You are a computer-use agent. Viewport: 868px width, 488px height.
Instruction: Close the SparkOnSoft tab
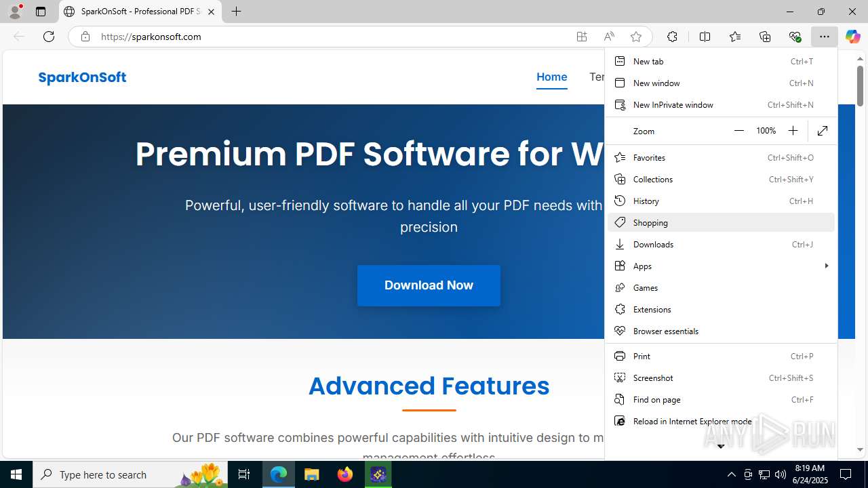(211, 12)
